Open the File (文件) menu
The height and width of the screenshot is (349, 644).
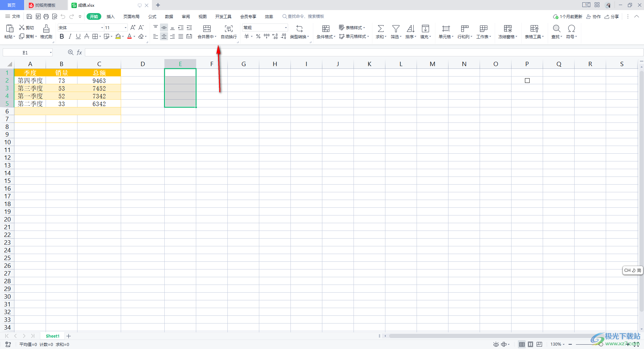[13, 16]
